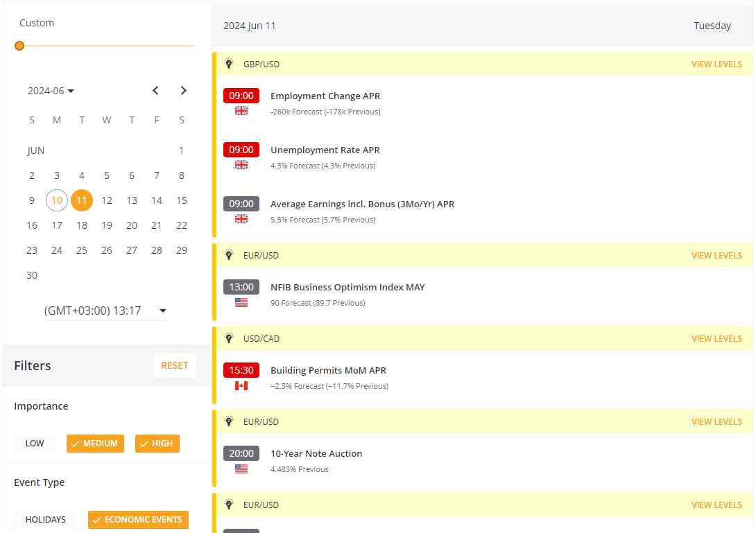
Task: Disable the HIGH importance filter
Action: (x=157, y=443)
